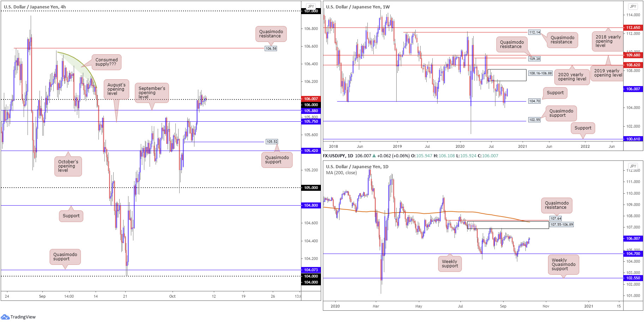The image size is (644, 322).
Task: Click the "September's opening level" callout
Action: (152, 93)
